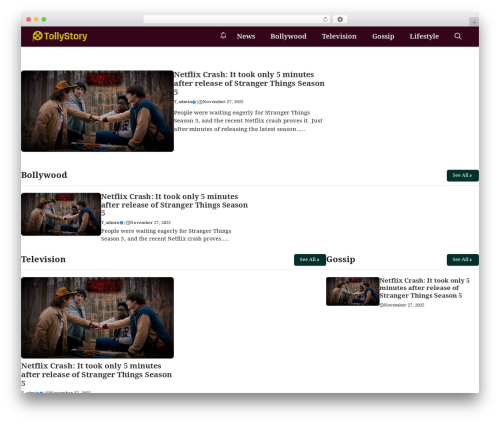Click T_admin author in featured article
The height and width of the screenshot is (423, 500).
[x=183, y=102]
